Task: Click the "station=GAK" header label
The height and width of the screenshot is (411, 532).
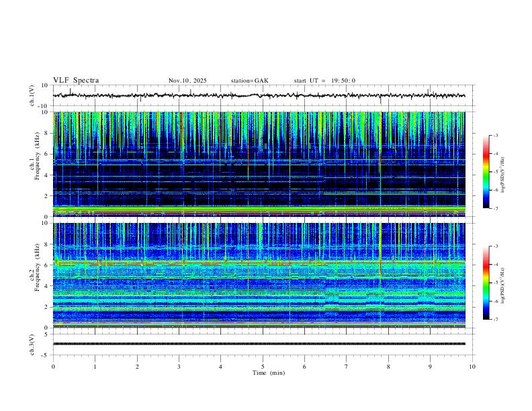Action: (x=249, y=81)
